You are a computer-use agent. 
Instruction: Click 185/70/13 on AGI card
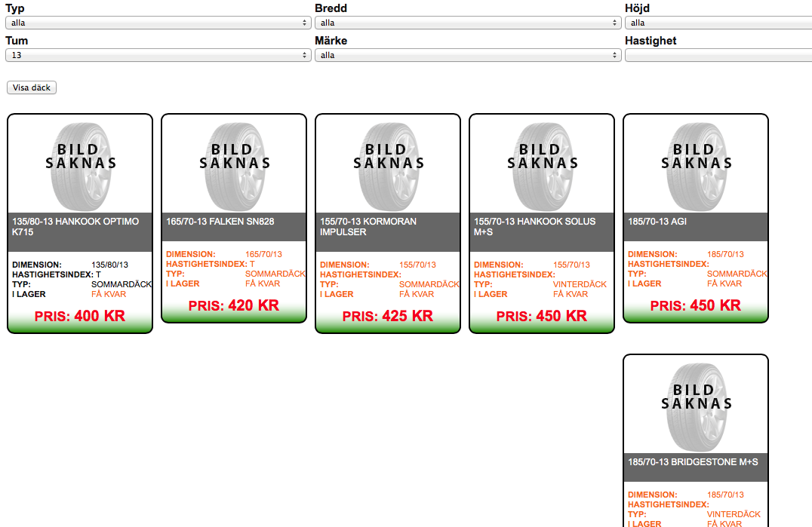(725, 254)
